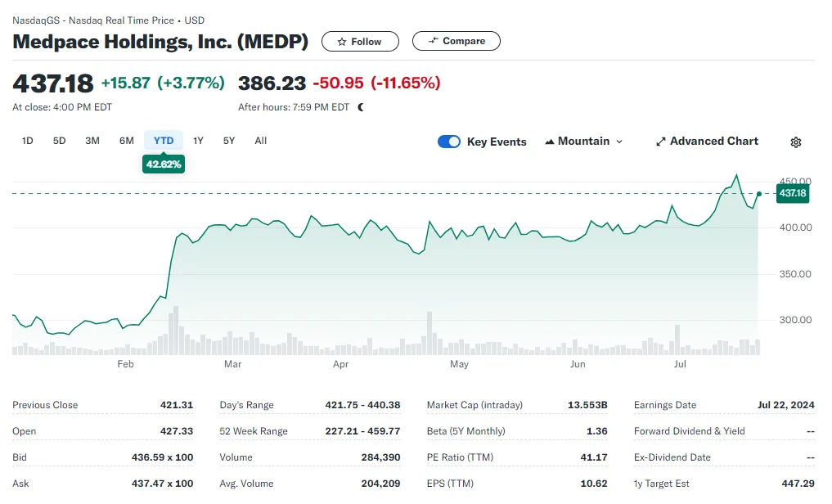Expand the Mountain chart type dropdown chevron

619,142
